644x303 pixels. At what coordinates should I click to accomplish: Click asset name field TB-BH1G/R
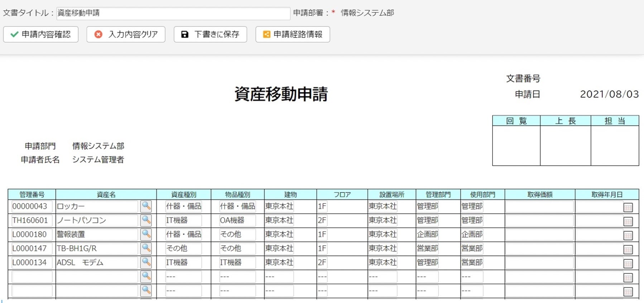pos(97,248)
